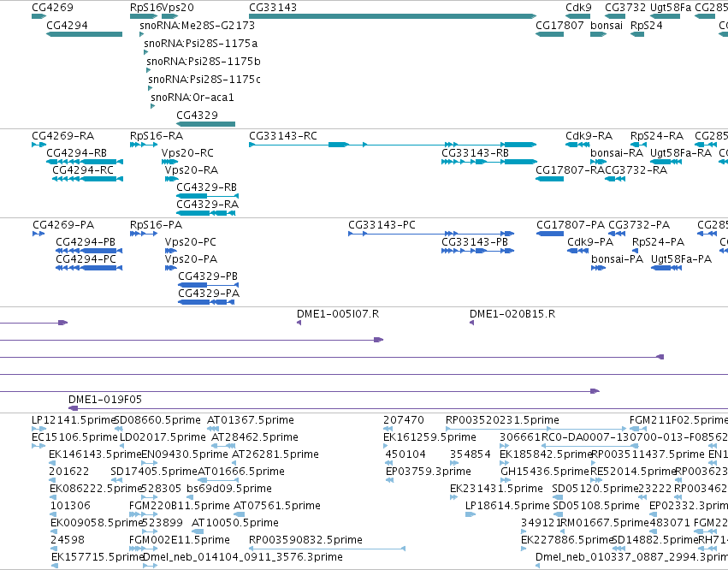Select the RpS16 gene feature
This screenshot has height=570, width=728.
click(x=144, y=16)
